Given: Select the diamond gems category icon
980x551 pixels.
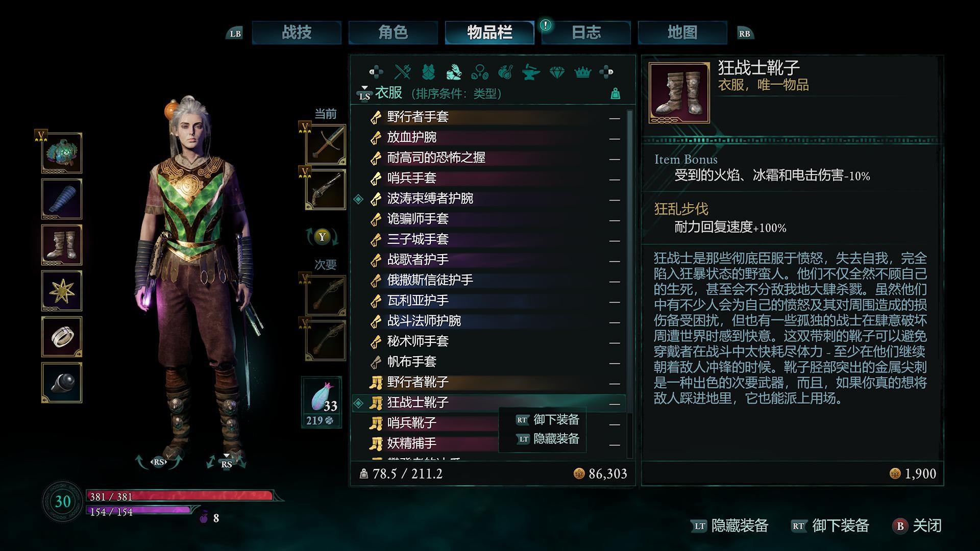Looking at the screenshot, I should click(x=557, y=72).
